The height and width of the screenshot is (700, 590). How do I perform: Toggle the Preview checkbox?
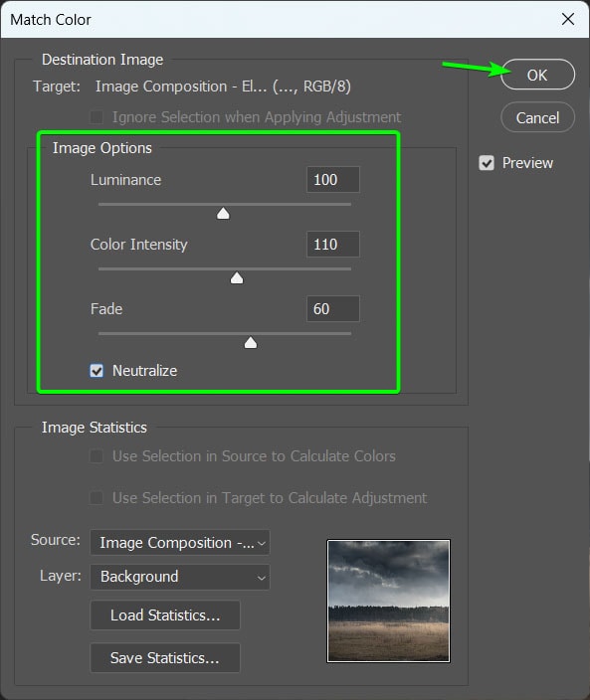tap(487, 163)
